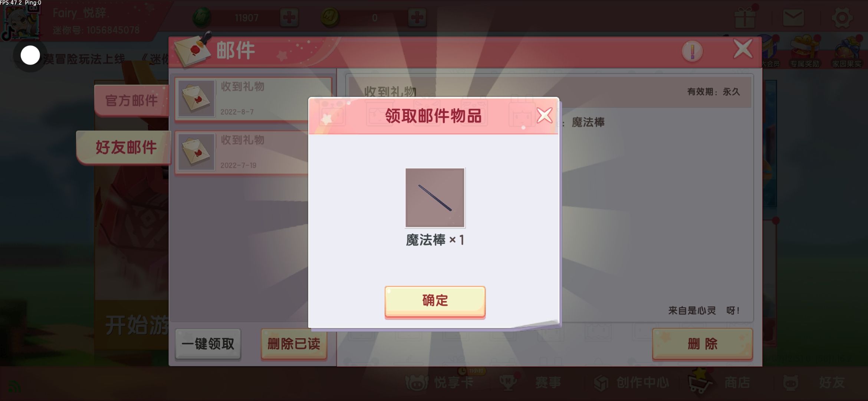The height and width of the screenshot is (401, 868).
Task: Click 删除已读 button
Action: [294, 344]
